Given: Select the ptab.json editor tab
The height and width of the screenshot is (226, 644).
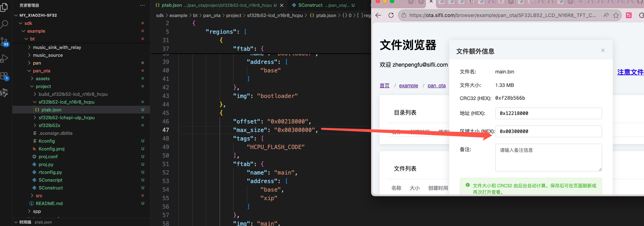Looking at the screenshot, I should tap(172, 5).
